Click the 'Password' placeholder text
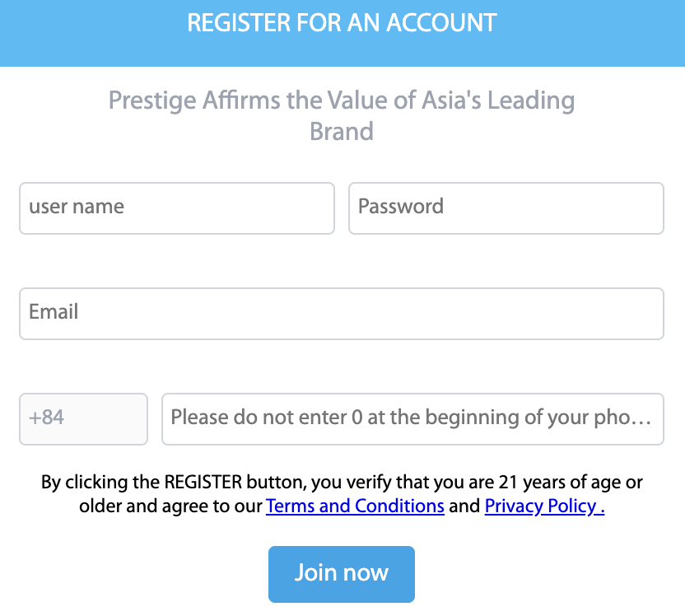Image resolution: width=685 pixels, height=616 pixels. [401, 206]
